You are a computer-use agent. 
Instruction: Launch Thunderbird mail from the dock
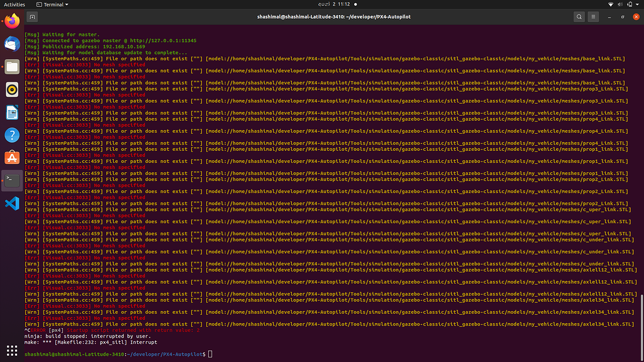click(x=12, y=44)
